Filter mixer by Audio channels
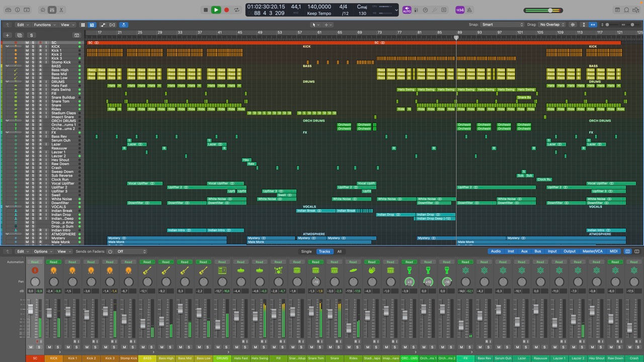Screen dimensions: 644x362 pos(496,251)
